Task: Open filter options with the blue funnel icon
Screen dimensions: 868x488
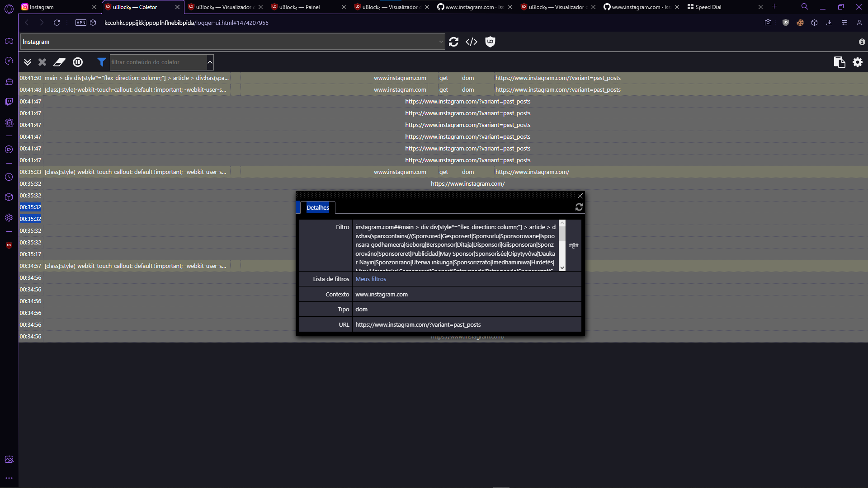Action: tap(101, 62)
